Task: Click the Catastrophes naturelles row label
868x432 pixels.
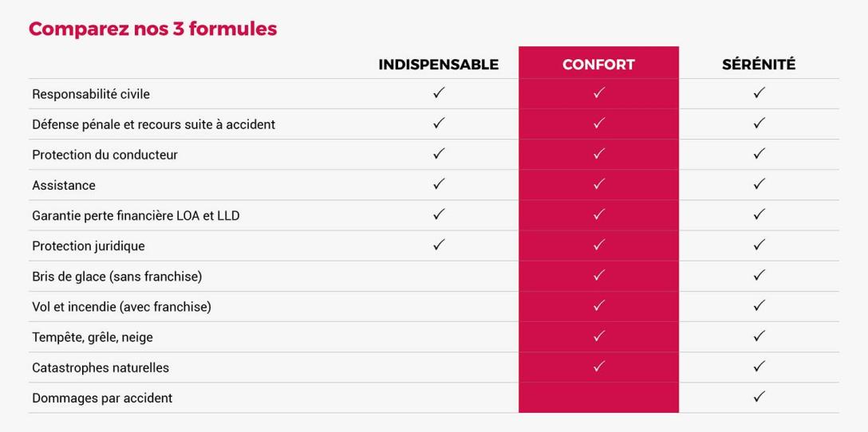Action: (101, 367)
